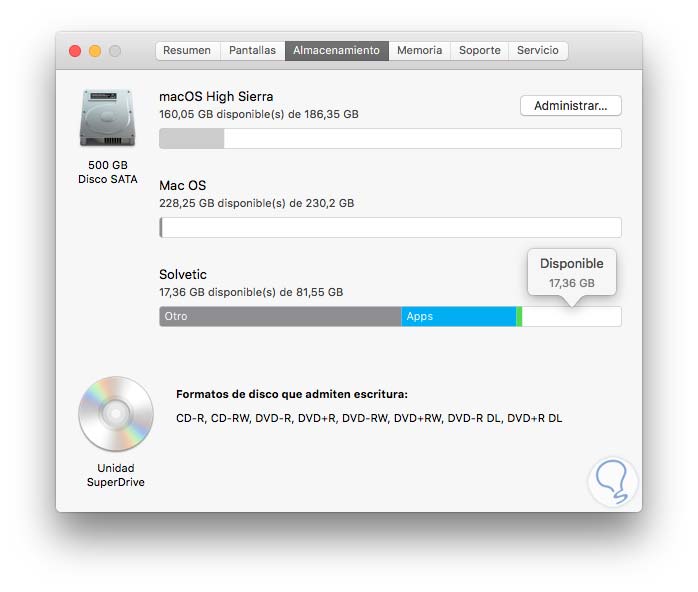Switch to the Servicio tab
This screenshot has width=698, height=592.
pos(538,50)
